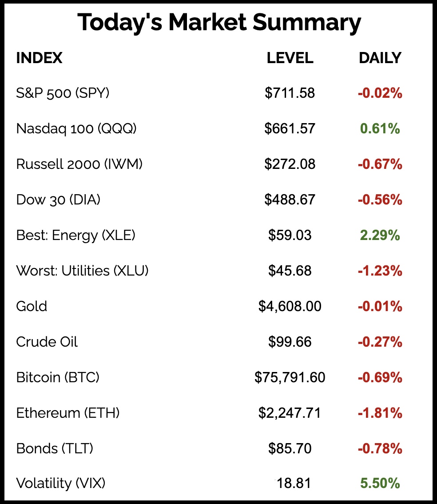Select the DAILY column header
This screenshot has height=504, width=437.
(380, 58)
